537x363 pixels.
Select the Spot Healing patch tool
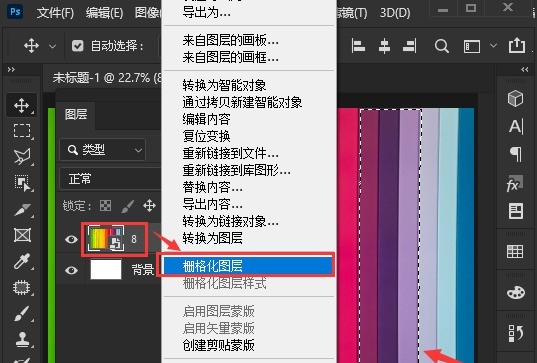[x=22, y=287]
